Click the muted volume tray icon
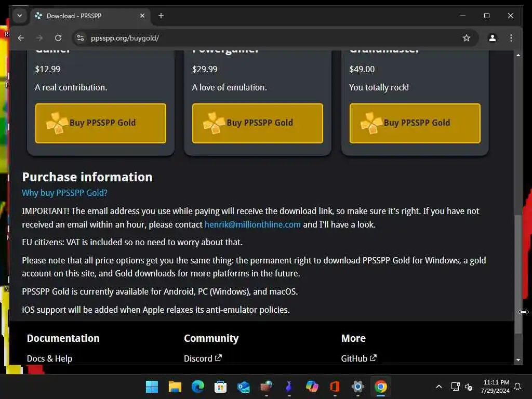This screenshot has height=399, width=532. tap(469, 387)
